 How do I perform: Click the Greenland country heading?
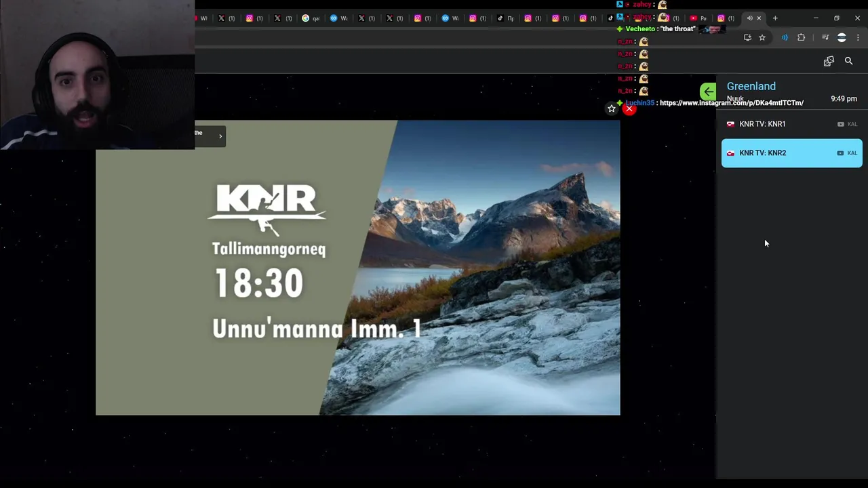click(751, 86)
